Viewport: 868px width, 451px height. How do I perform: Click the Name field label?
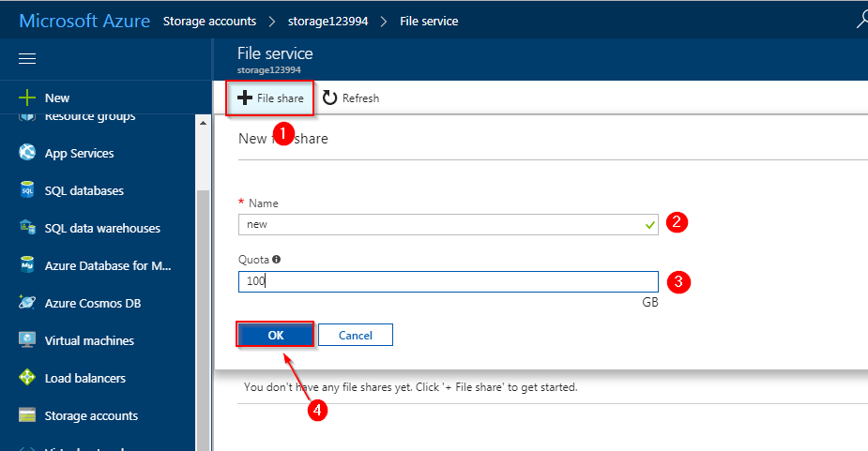point(264,203)
